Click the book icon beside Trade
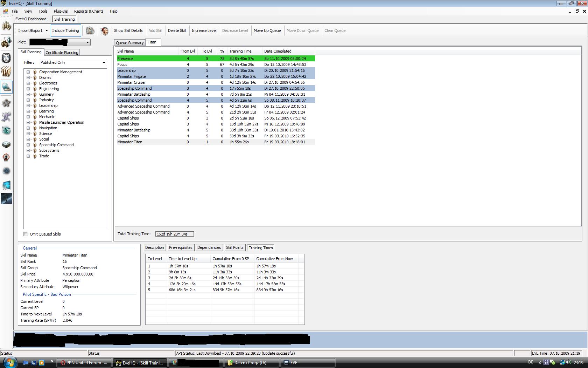Viewport: 588px width, 368px height. (x=35, y=156)
